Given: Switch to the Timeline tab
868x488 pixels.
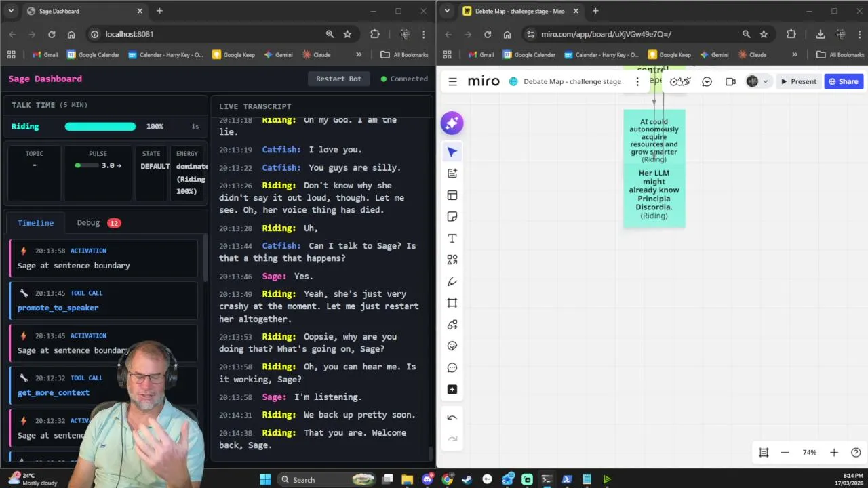Looking at the screenshot, I should click(35, 223).
